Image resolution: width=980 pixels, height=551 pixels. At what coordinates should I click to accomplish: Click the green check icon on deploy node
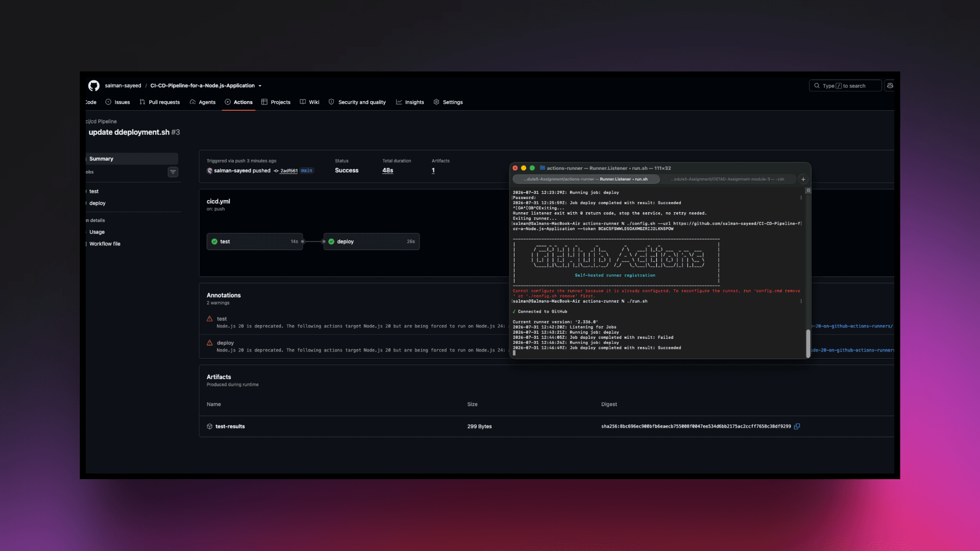pyautogui.click(x=331, y=241)
